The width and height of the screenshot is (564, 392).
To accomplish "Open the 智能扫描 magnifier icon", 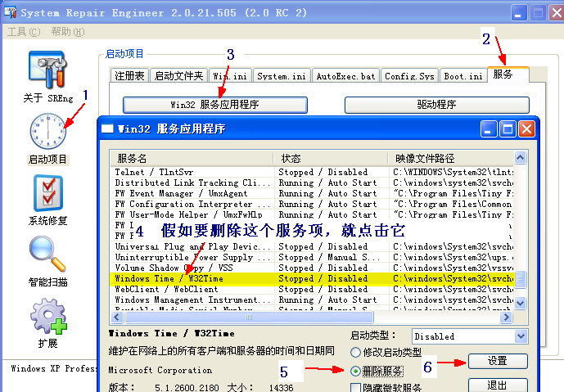I will tap(47, 254).
